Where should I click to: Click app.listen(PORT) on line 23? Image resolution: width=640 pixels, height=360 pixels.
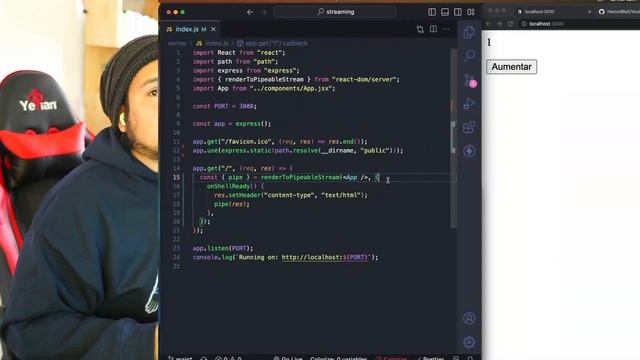223,248
